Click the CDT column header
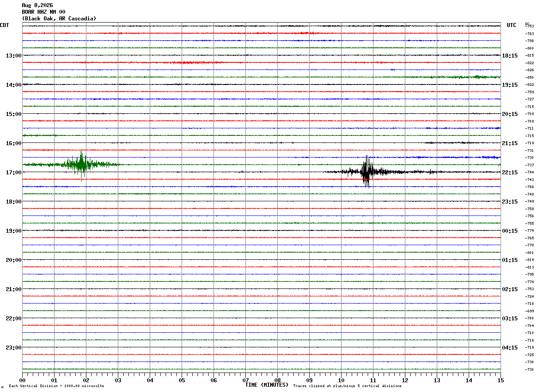 coord(4,25)
